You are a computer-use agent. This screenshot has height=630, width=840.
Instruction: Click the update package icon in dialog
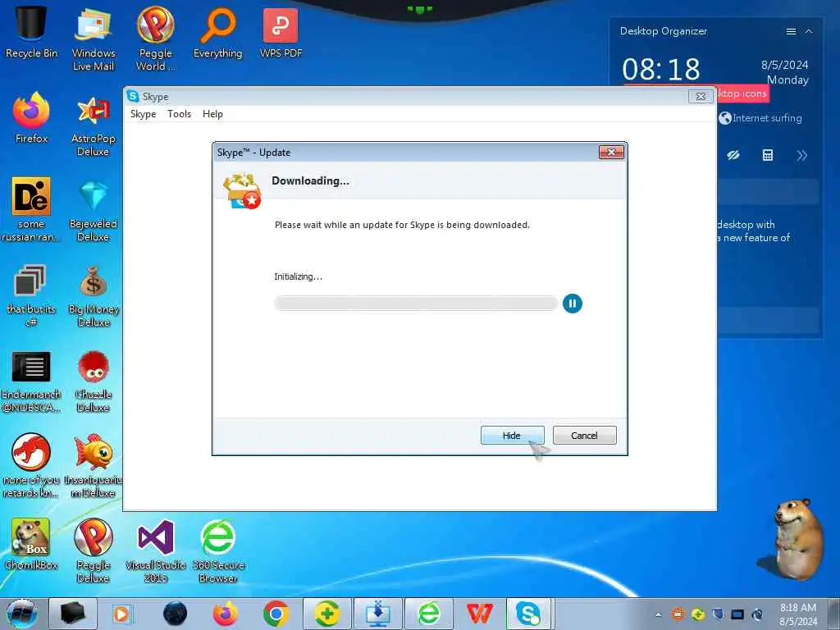click(242, 190)
